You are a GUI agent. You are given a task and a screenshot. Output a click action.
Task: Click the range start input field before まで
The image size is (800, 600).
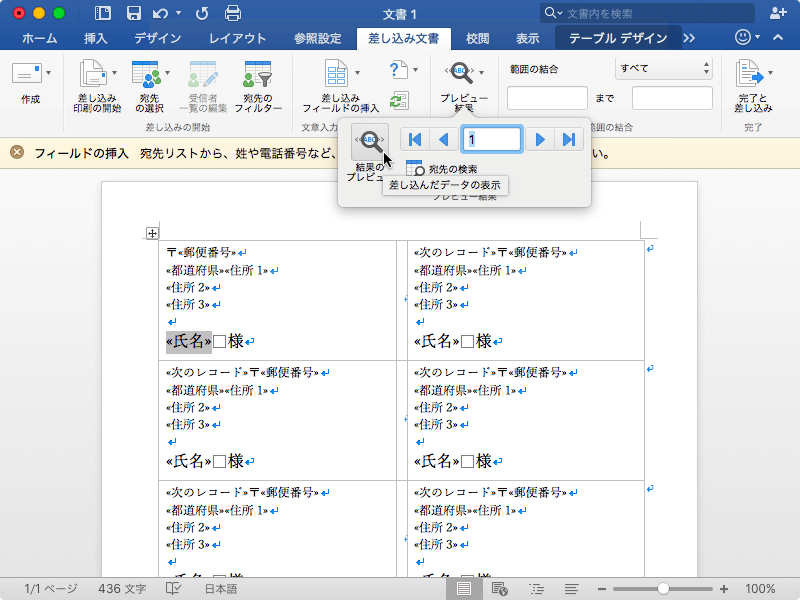pos(547,98)
